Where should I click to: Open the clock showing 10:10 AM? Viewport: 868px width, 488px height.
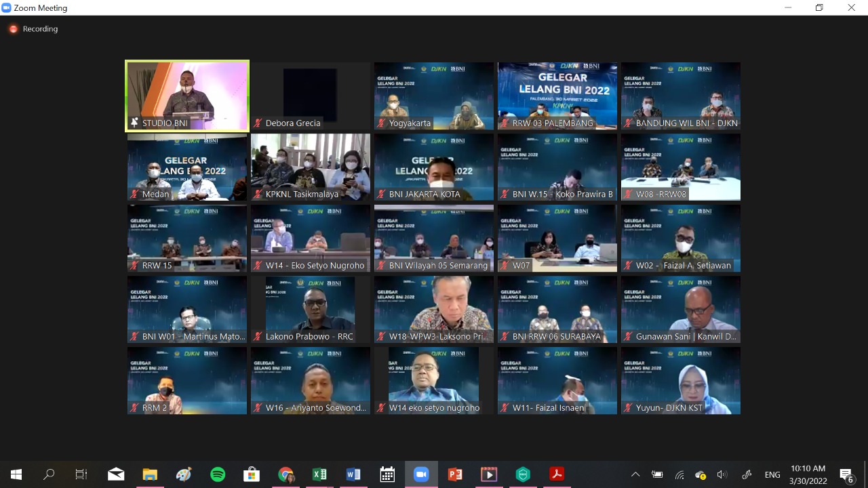[808, 474]
